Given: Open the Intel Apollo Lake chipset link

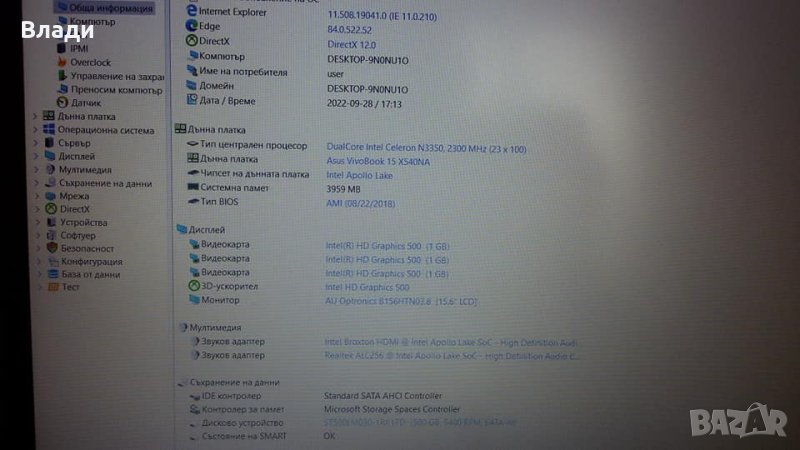Looking at the screenshot, I should tap(359, 175).
